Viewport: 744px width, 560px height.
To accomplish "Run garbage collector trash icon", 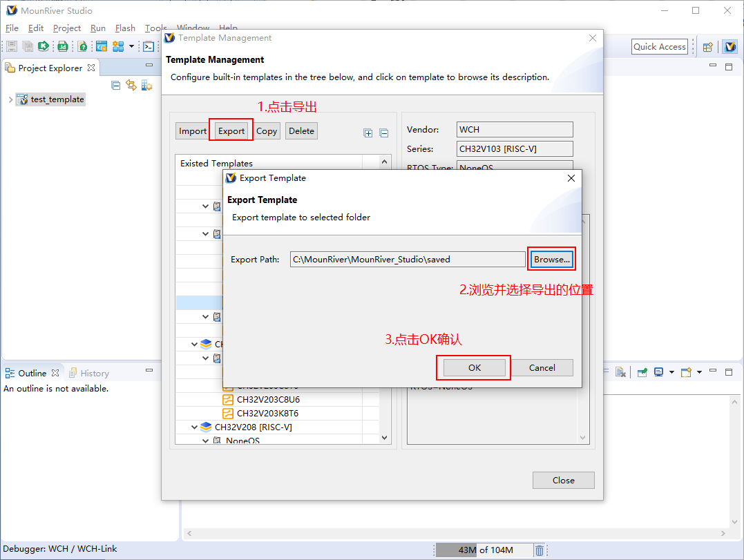I will [540, 550].
